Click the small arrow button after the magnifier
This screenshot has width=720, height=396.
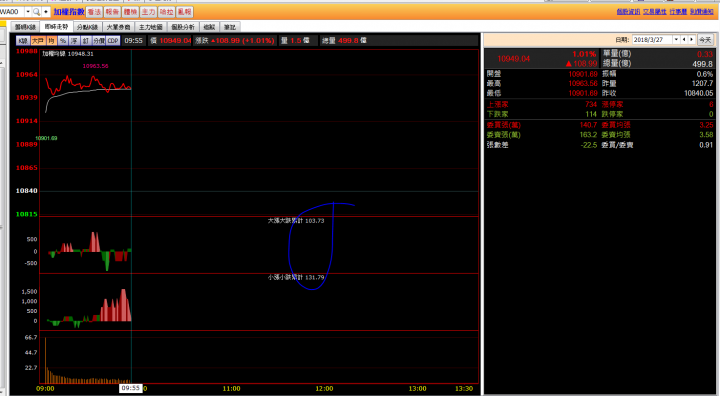tap(46, 12)
